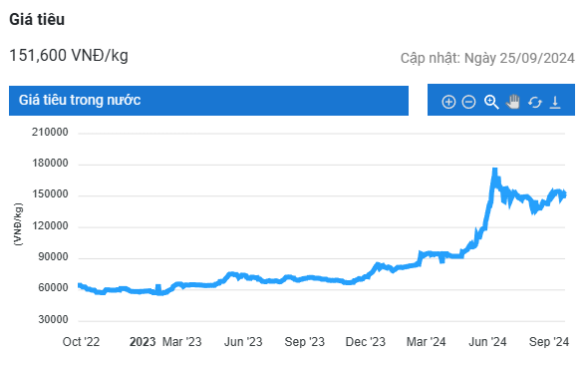Click the Giá tiêu heading
The image size is (588, 365).
37,20
